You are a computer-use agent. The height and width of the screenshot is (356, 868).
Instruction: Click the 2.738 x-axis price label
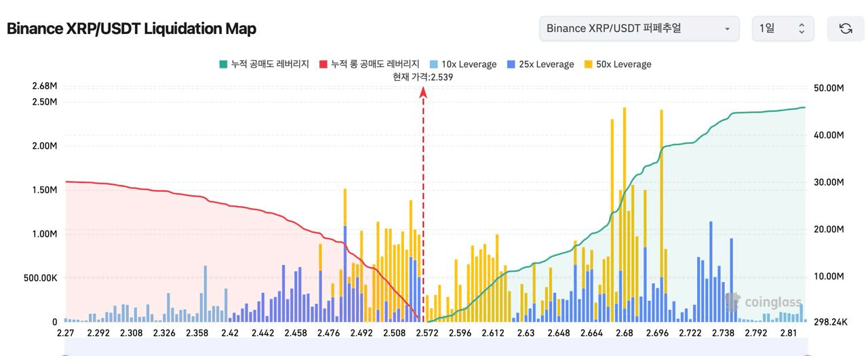pyautogui.click(x=722, y=333)
